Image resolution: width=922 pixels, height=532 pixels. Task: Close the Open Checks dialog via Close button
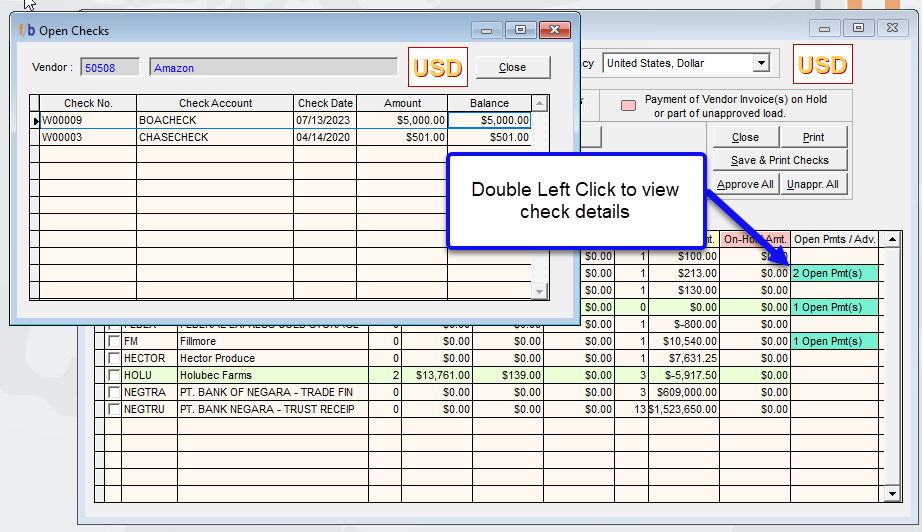512,68
